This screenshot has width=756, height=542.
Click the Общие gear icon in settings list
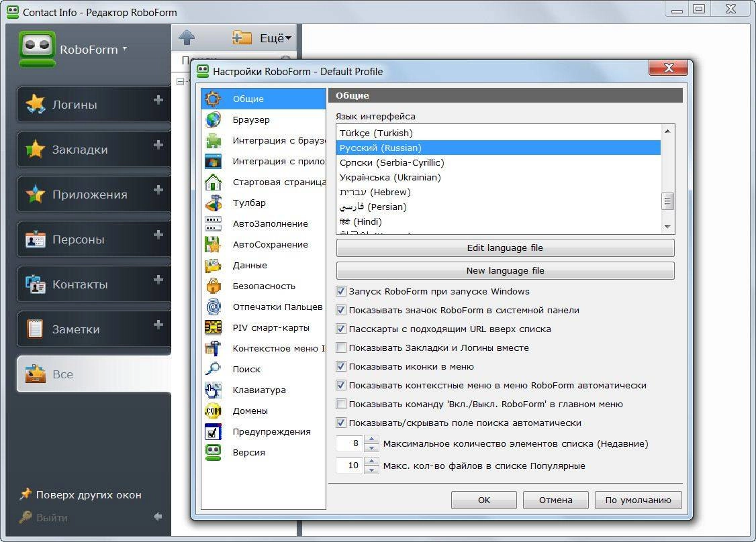click(x=213, y=99)
